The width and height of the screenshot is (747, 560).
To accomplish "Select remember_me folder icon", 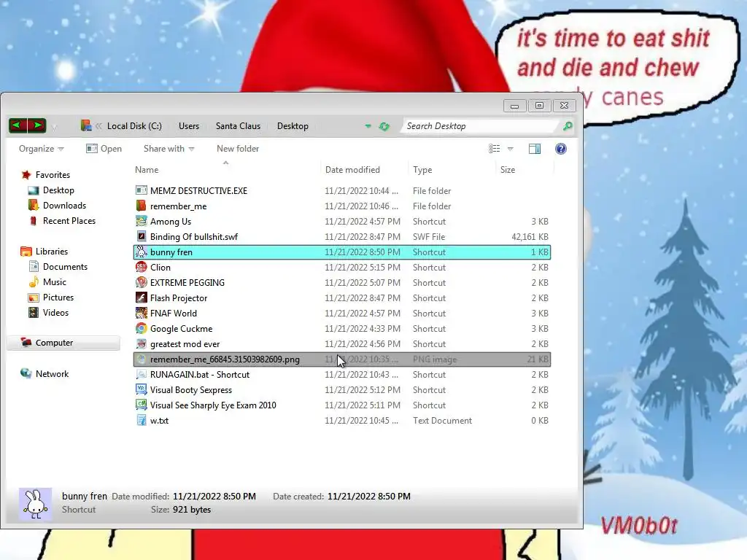I will (x=141, y=206).
